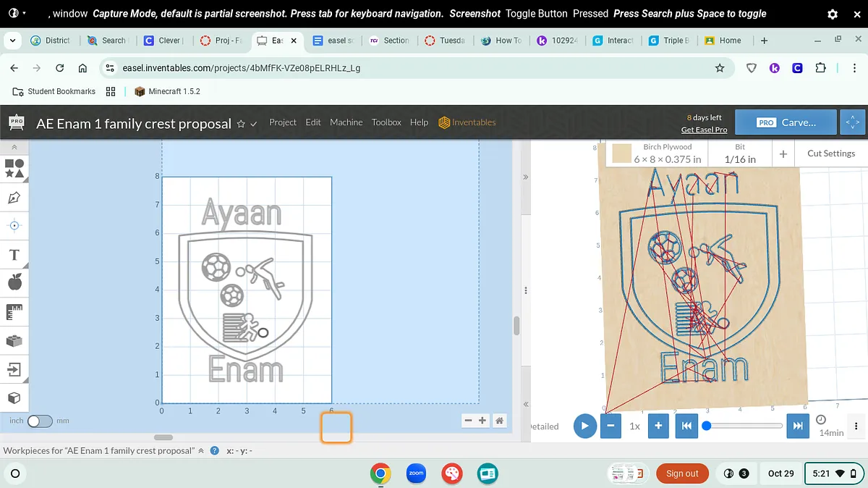The image size is (868, 488).
Task: Follow the Get Easel Pro link
Action: point(704,130)
